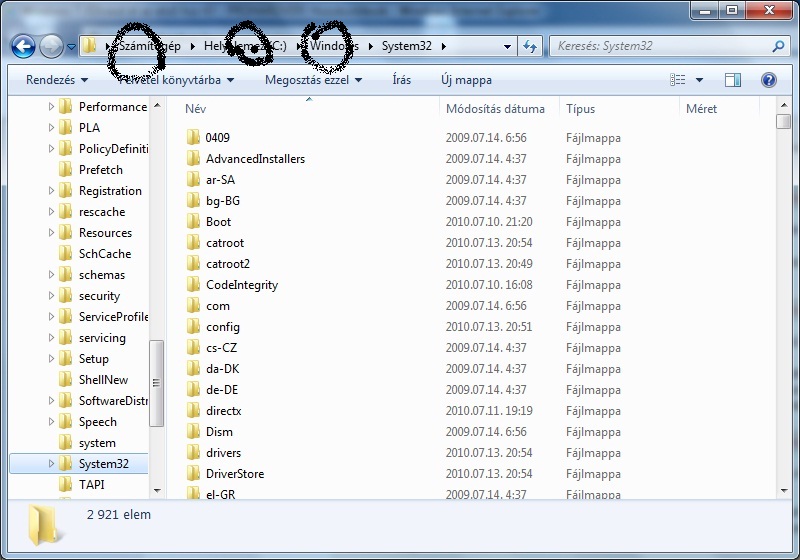Select the cs-CZ folder icon
The height and width of the screenshot is (560, 800).
coord(193,347)
